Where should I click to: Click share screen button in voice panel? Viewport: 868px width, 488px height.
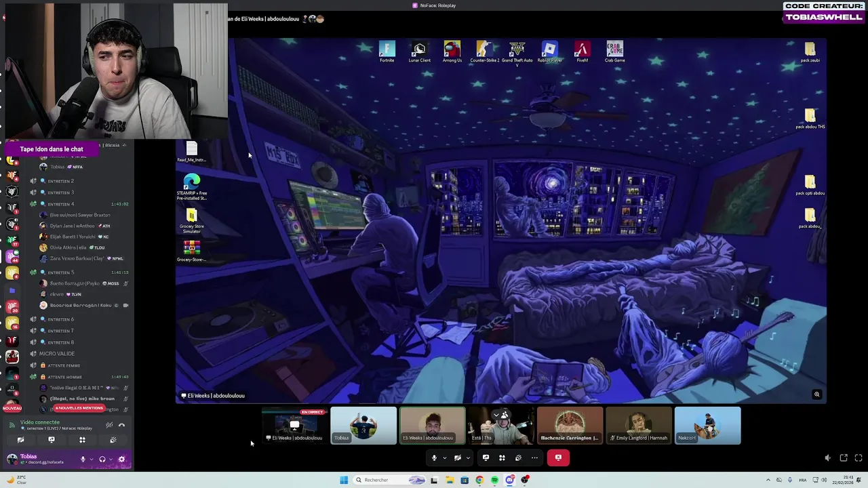pyautogui.click(x=52, y=440)
